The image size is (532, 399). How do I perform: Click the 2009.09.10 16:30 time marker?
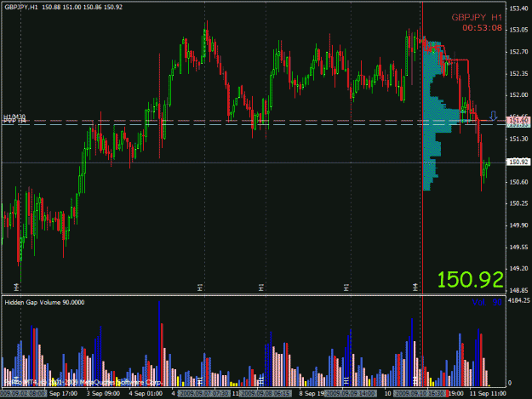pos(420,394)
